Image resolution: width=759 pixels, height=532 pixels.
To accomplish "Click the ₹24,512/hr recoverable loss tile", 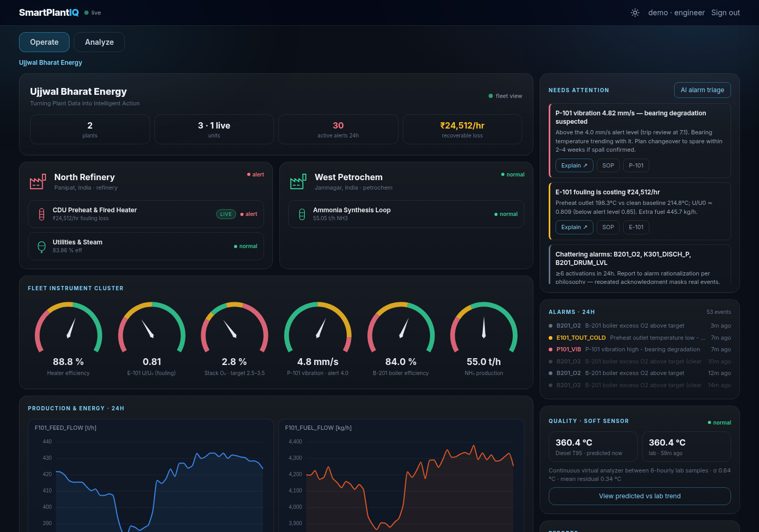I will [x=462, y=130].
